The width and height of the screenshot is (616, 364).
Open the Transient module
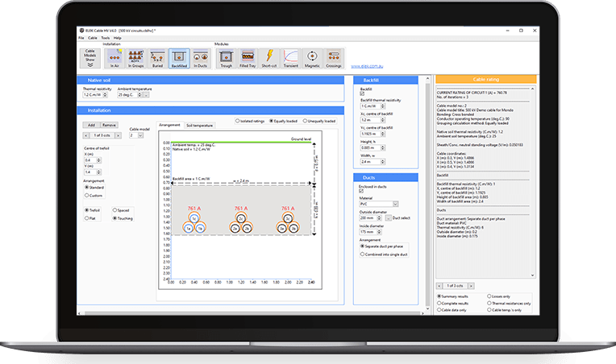(291, 58)
